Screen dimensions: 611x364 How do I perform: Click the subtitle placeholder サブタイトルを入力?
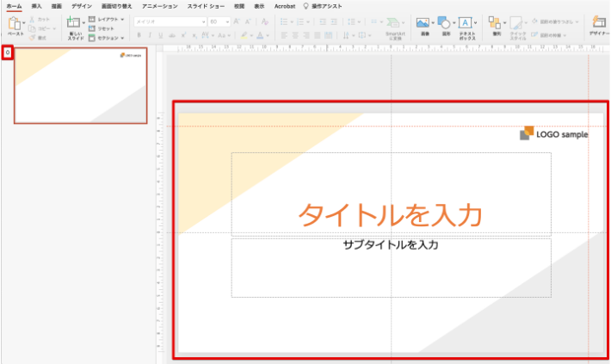[391, 245]
